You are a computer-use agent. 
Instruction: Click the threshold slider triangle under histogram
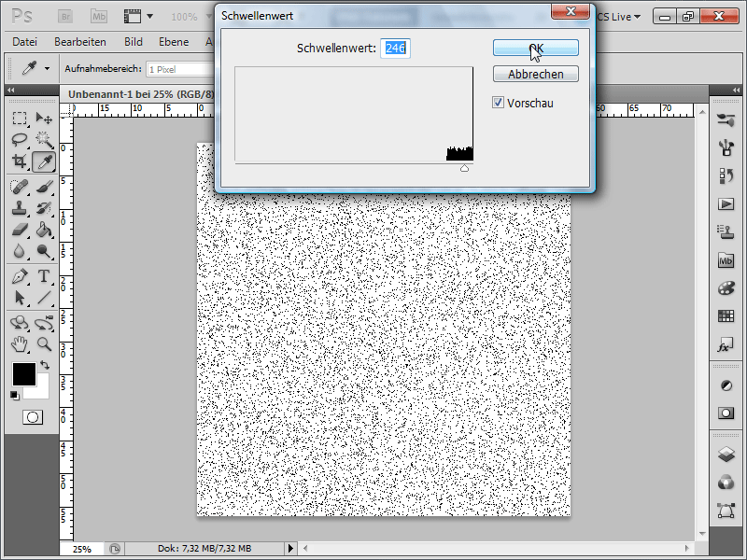[x=464, y=168]
